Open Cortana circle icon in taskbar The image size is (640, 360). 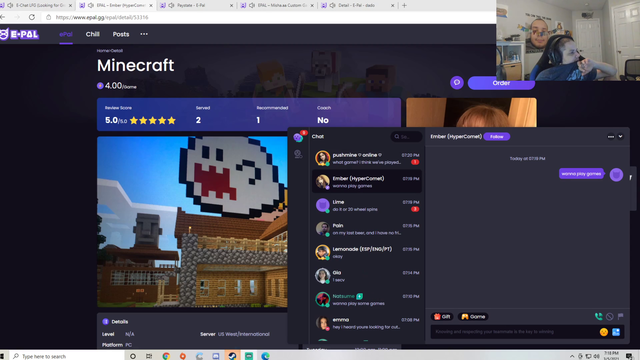coord(133,356)
